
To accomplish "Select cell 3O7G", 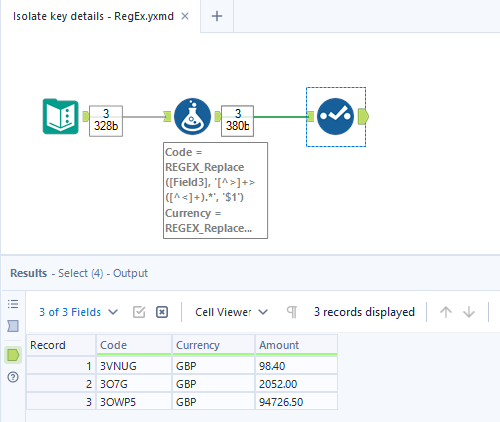I will click(x=134, y=384).
